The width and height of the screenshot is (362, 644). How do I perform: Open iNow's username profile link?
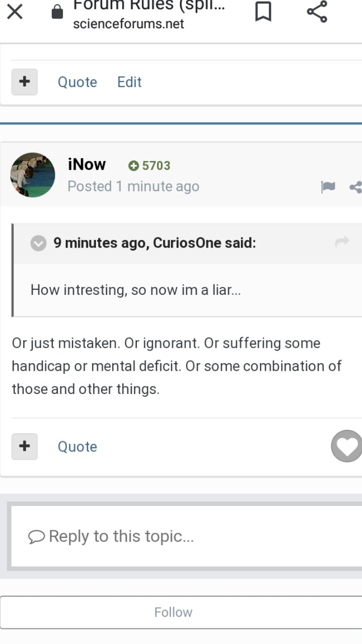[87, 165]
